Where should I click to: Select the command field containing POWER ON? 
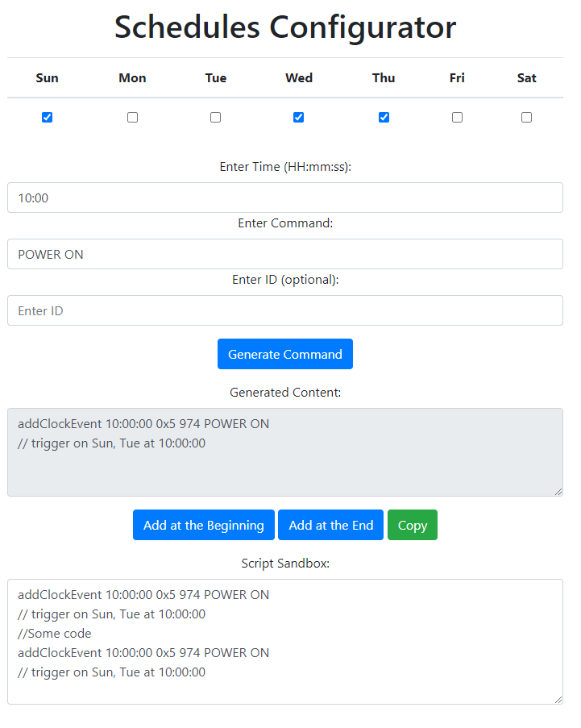click(285, 254)
